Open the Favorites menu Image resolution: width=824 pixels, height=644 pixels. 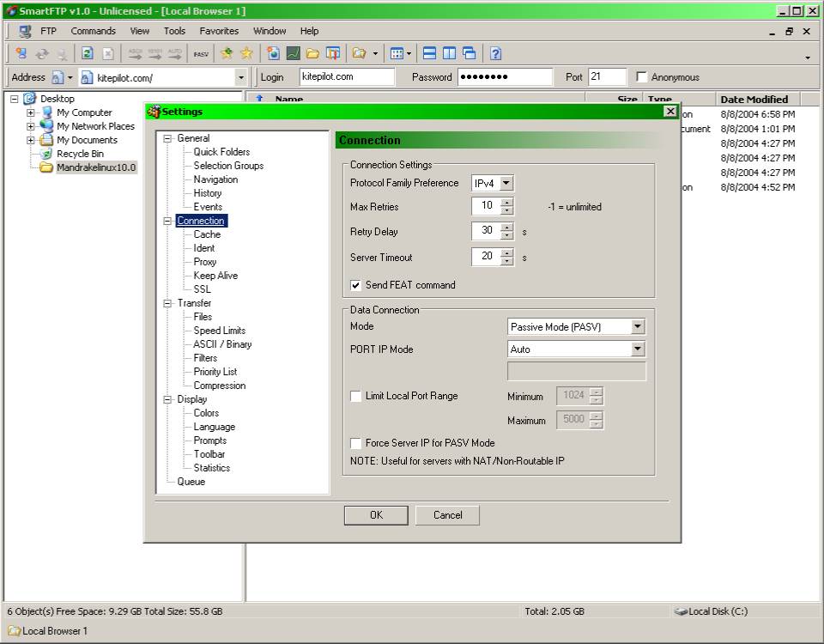tap(219, 31)
